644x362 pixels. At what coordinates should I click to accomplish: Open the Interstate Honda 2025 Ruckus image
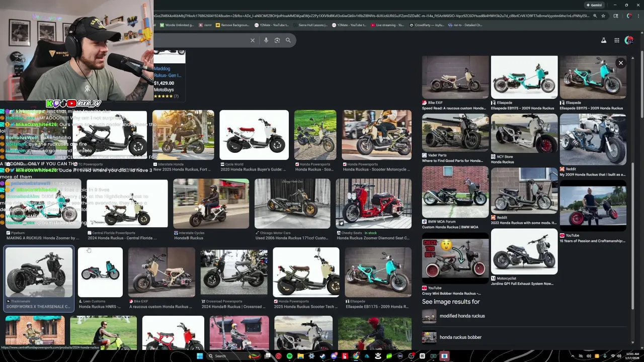point(183,135)
